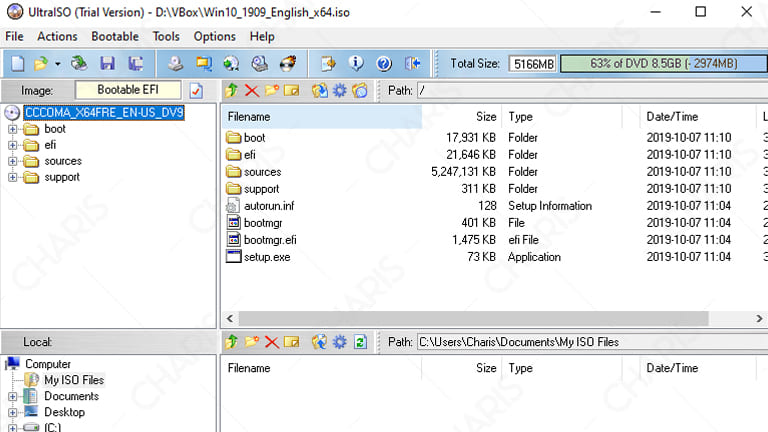Click Extract icon in image toolbar
This screenshot has width=768, height=432.
[320, 91]
